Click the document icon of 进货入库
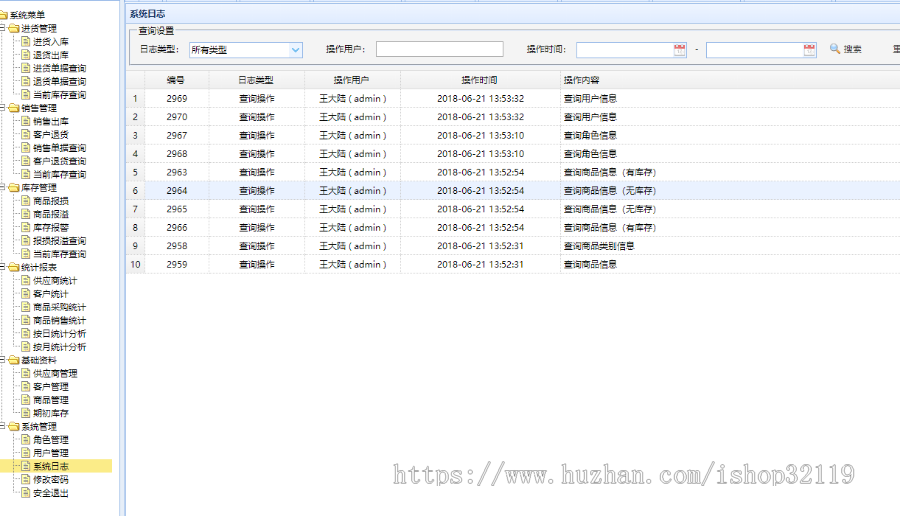The image size is (900, 516). 26,41
